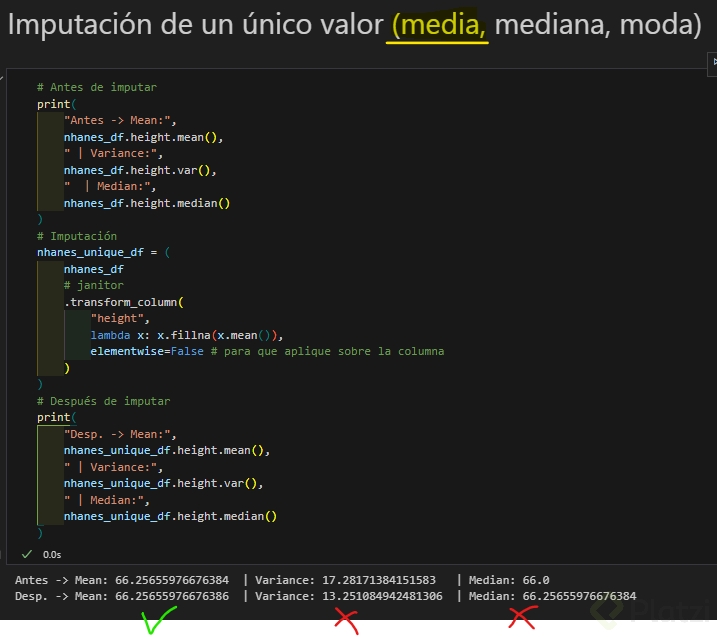Click the line nhanes_df.height.var()
This screenshot has height=637, width=717.
140,170
